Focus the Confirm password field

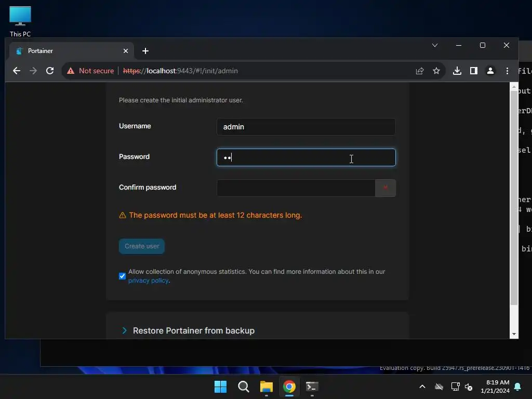(296, 188)
